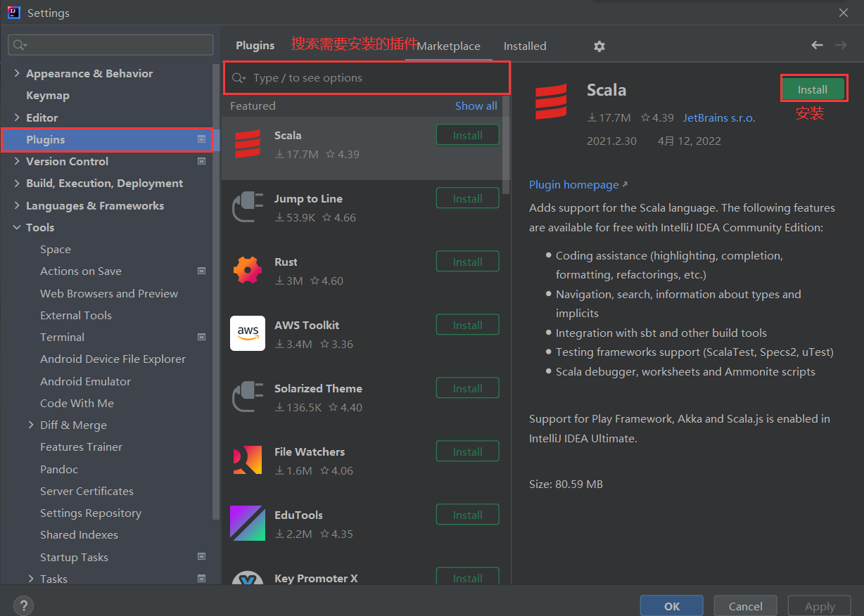Install the Jump to Line plugin
Image resolution: width=864 pixels, height=616 pixels.
[x=468, y=198]
